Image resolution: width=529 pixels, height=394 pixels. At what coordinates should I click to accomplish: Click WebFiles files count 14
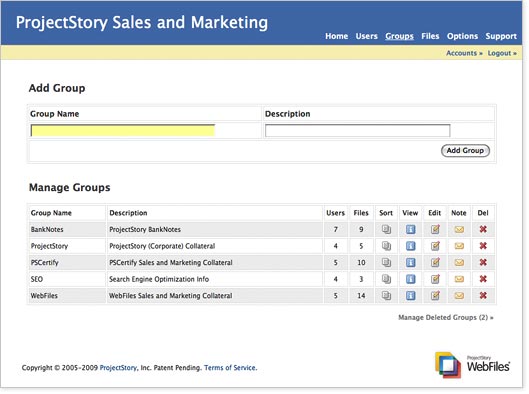[361, 296]
